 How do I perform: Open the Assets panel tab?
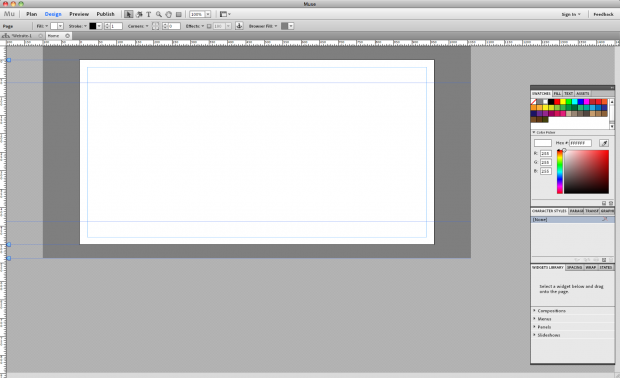click(x=582, y=93)
